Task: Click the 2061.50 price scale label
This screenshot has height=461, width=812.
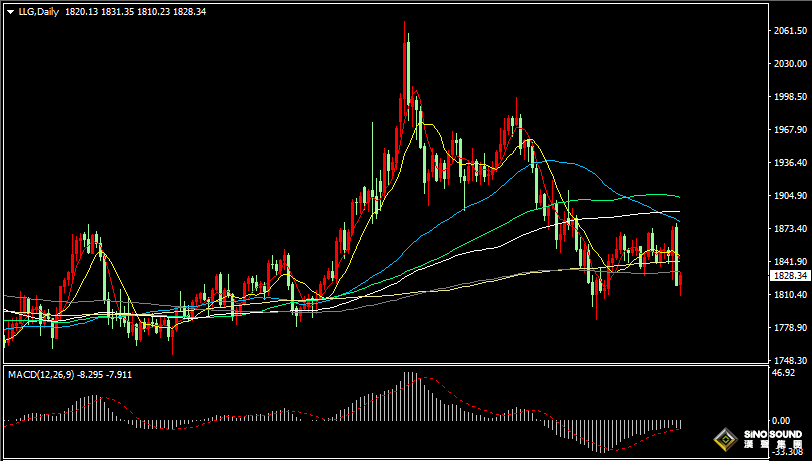Action: coord(790,31)
